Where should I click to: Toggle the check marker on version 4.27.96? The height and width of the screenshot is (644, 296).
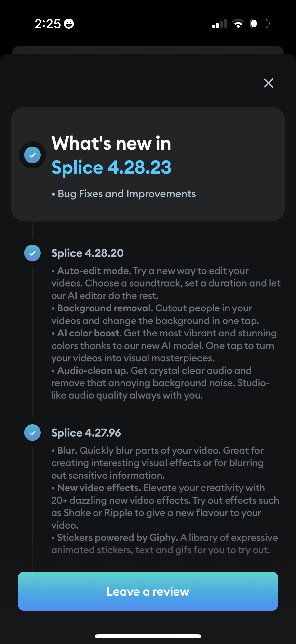[32, 433]
